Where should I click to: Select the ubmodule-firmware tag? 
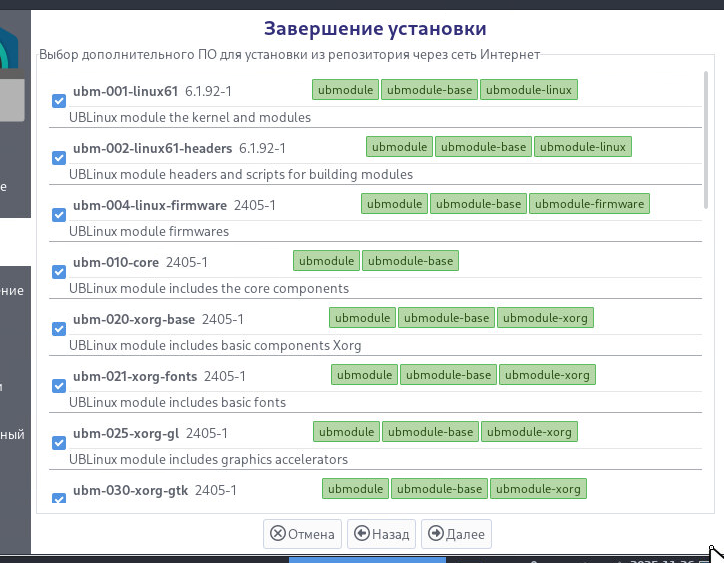click(589, 204)
